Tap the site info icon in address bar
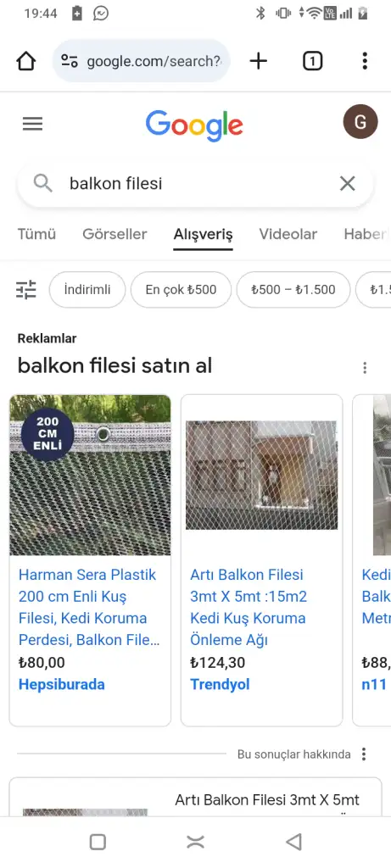 (70, 61)
